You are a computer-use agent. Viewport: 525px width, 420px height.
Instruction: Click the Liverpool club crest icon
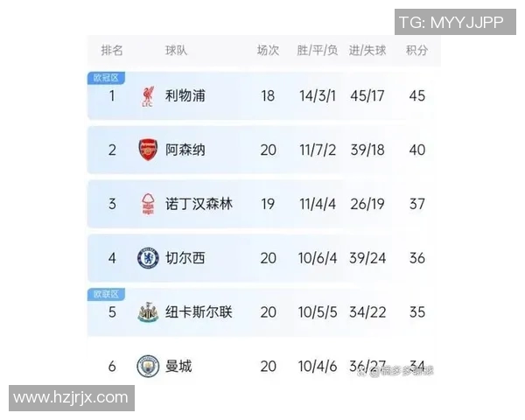click(x=147, y=96)
